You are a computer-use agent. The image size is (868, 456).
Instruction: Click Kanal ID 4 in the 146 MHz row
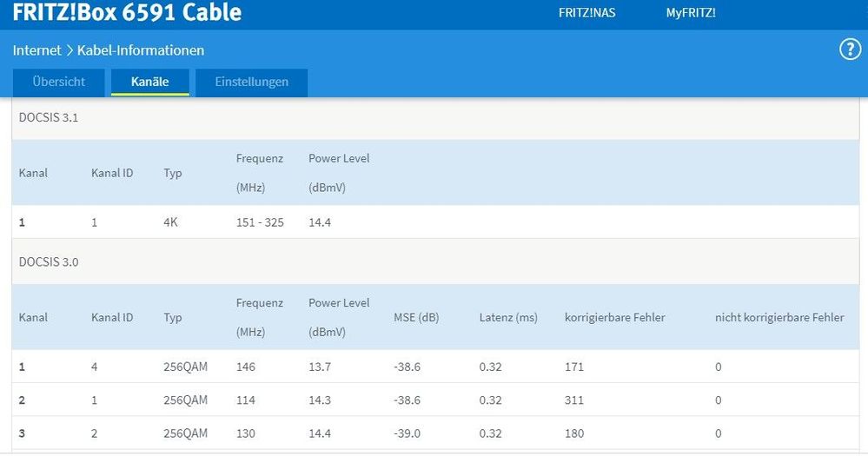pos(94,367)
